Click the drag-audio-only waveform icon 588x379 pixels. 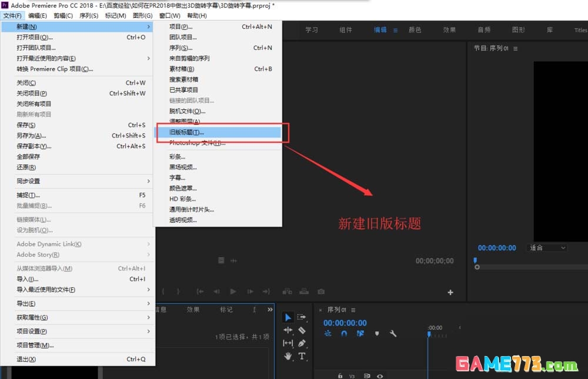tap(233, 260)
